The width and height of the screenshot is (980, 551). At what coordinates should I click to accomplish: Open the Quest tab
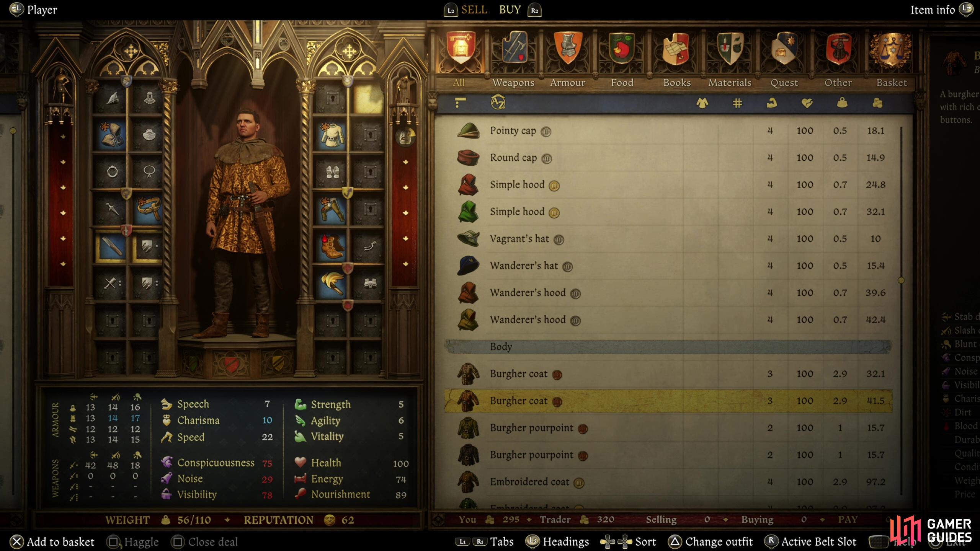click(784, 83)
